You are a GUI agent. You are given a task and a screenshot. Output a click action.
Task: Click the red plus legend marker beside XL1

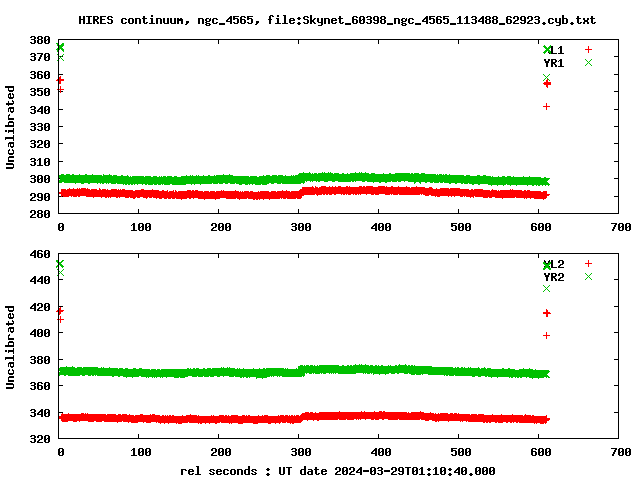click(x=588, y=49)
